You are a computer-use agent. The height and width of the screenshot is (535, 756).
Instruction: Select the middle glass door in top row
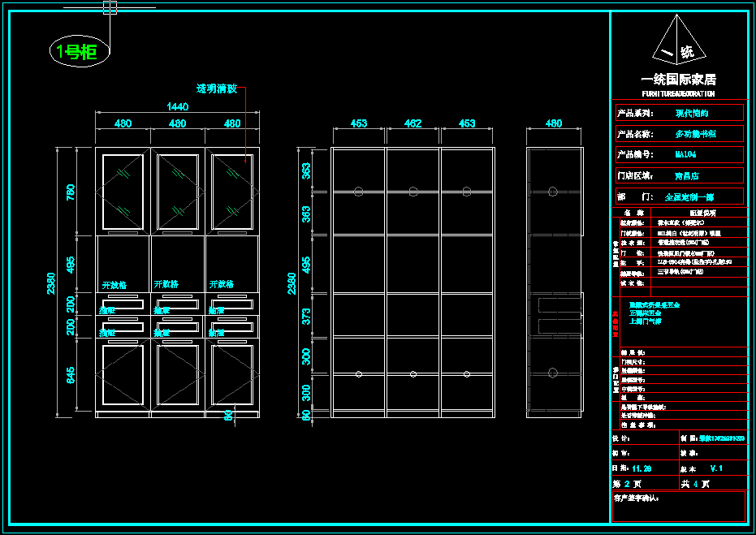point(178,191)
